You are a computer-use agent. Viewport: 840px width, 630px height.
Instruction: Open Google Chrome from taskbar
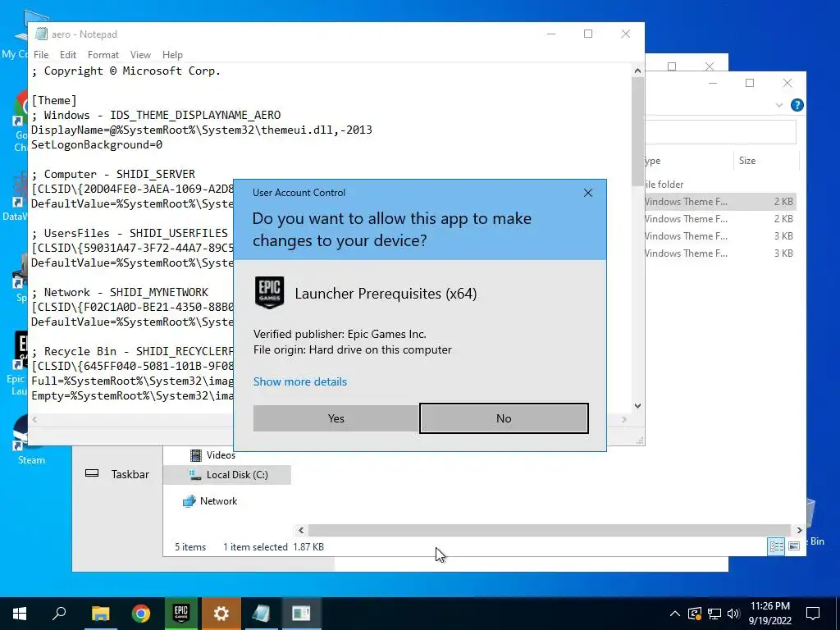[x=141, y=614]
